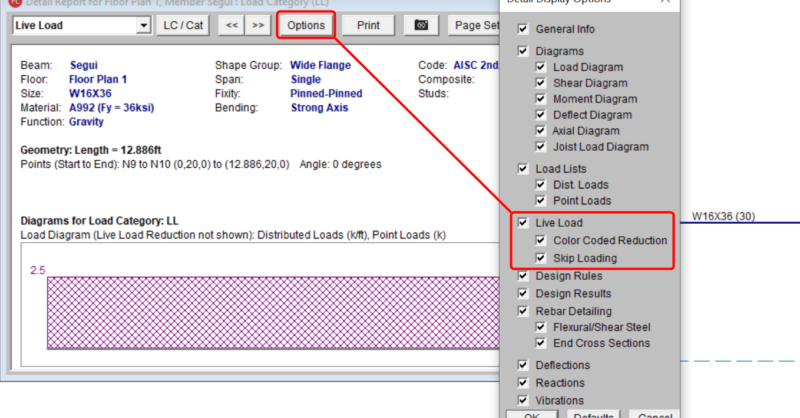Advance to next load with >> button
Screen dimensions: 800x418
coord(258,24)
